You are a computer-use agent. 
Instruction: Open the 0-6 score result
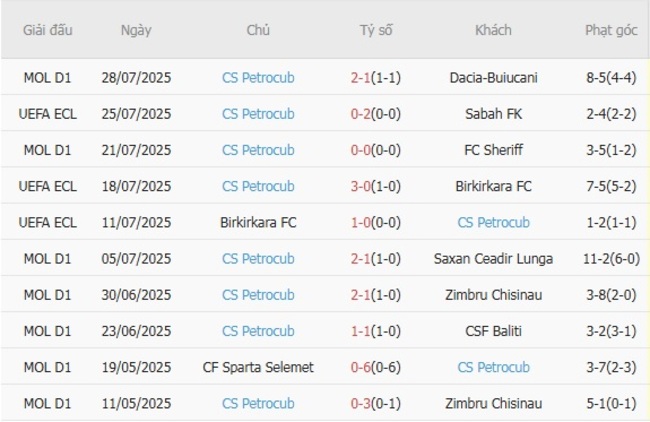click(x=364, y=367)
